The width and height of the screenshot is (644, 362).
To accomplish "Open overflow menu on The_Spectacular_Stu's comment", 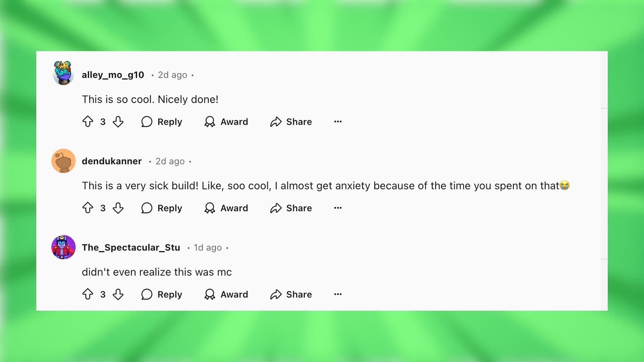I will [338, 294].
